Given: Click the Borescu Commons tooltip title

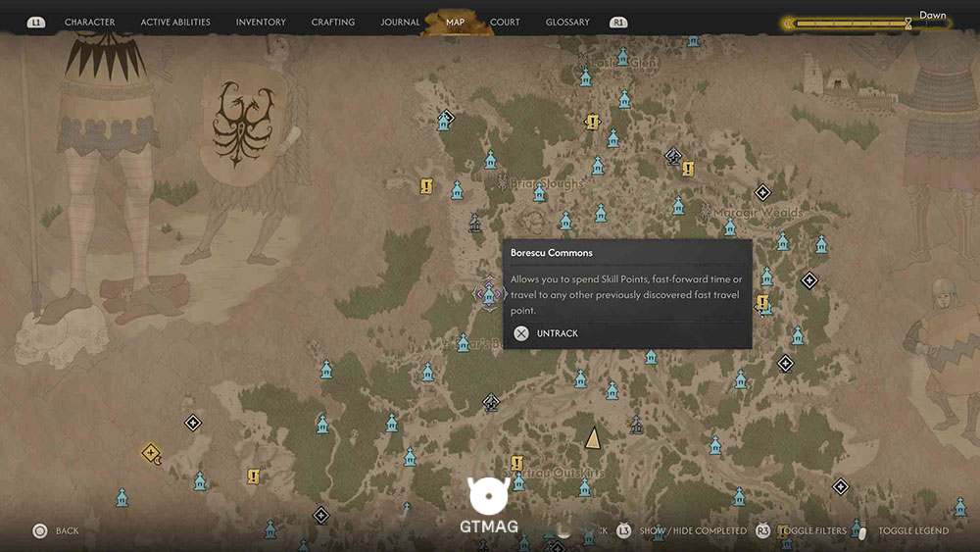Looking at the screenshot, I should point(551,253).
